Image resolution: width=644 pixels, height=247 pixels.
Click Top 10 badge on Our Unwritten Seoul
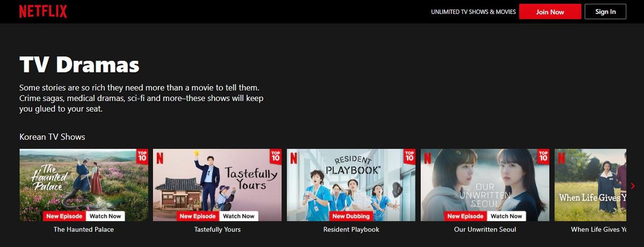pos(543,156)
